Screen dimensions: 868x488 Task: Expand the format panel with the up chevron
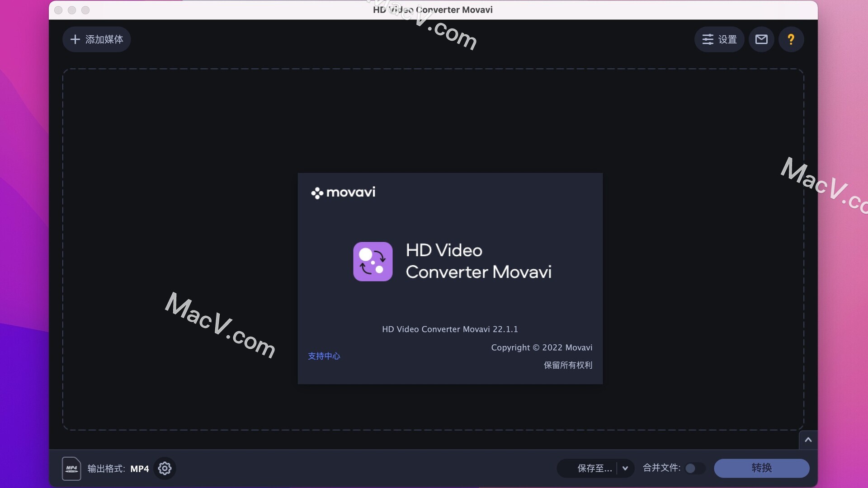[808, 440]
